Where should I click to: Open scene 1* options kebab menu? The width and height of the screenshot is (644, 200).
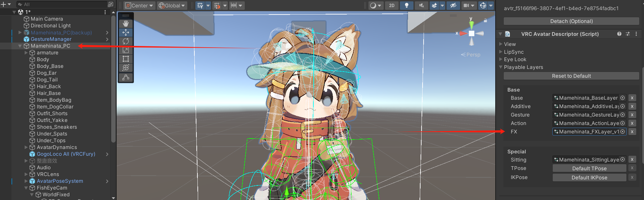coord(105,12)
